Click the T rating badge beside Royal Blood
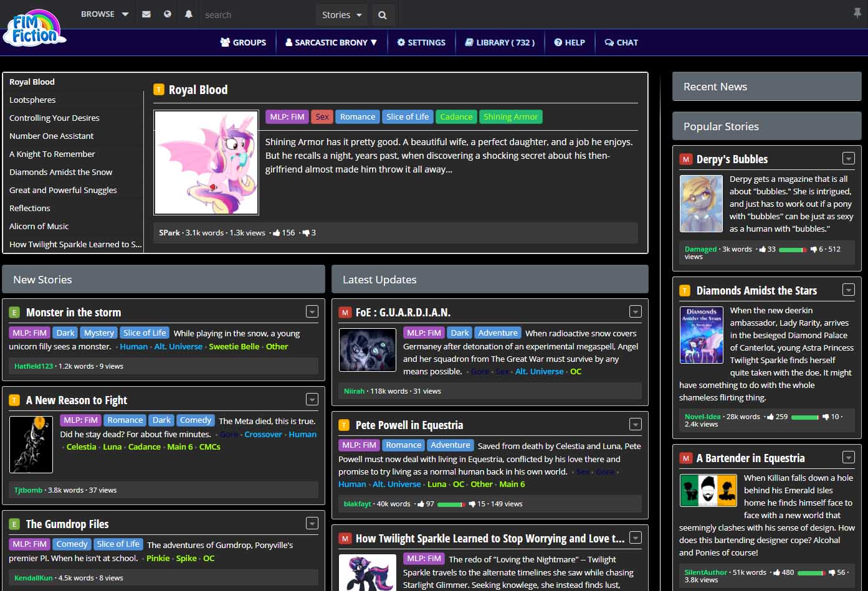 159,90
